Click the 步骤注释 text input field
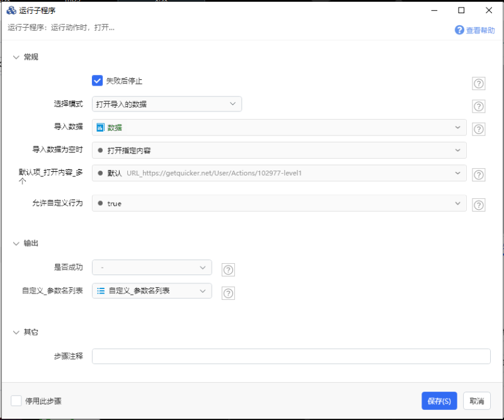This screenshot has height=420, width=504. (290, 356)
